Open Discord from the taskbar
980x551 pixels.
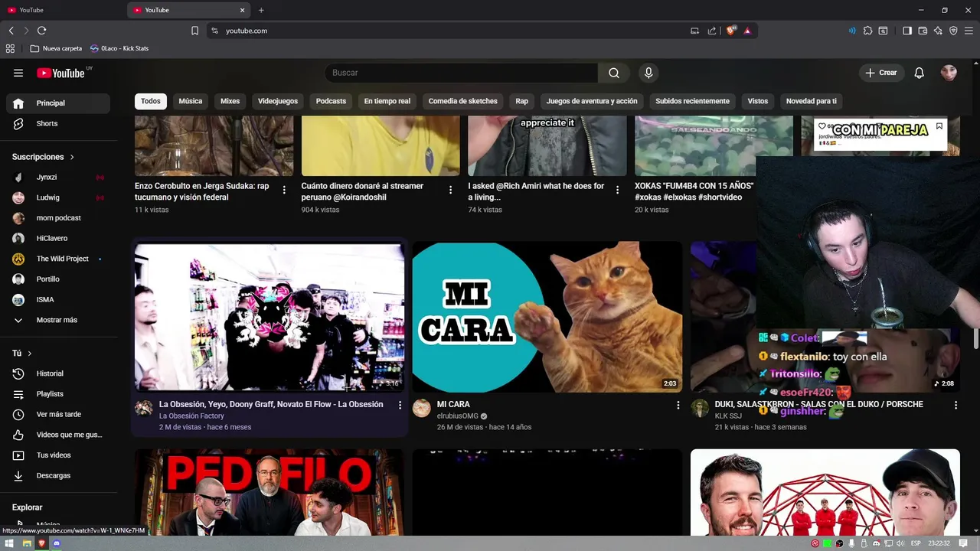pyautogui.click(x=57, y=543)
